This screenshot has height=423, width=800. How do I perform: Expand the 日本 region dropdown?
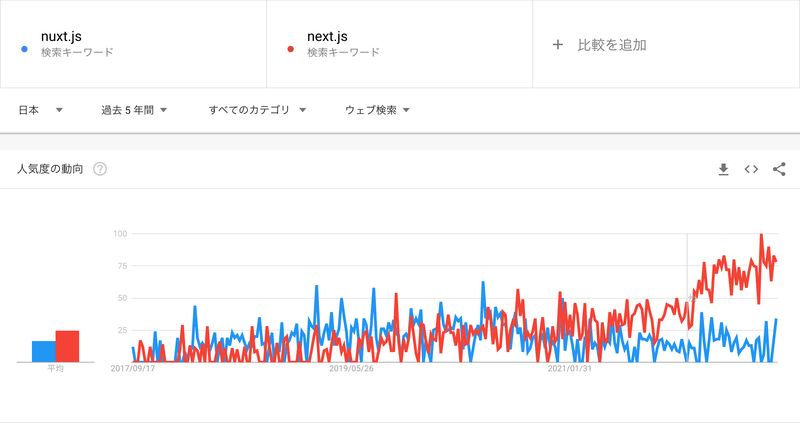(40, 110)
